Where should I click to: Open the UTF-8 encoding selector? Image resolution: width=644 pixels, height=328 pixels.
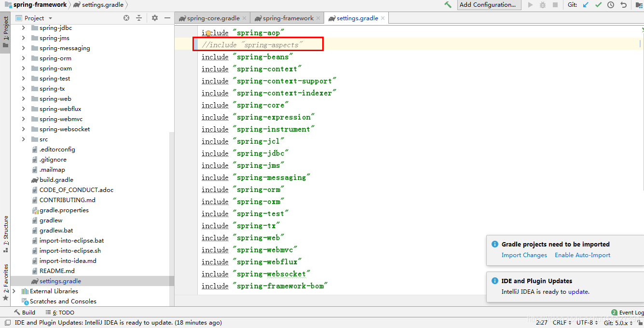point(587,323)
